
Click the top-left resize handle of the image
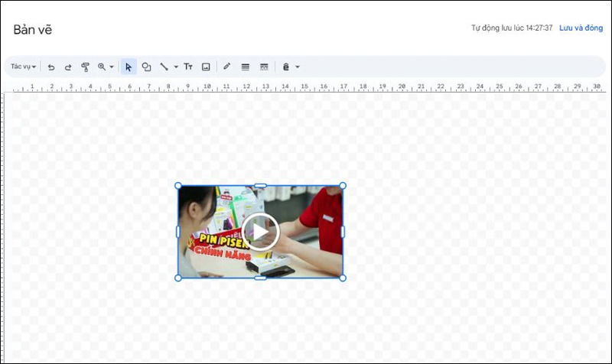tap(178, 186)
